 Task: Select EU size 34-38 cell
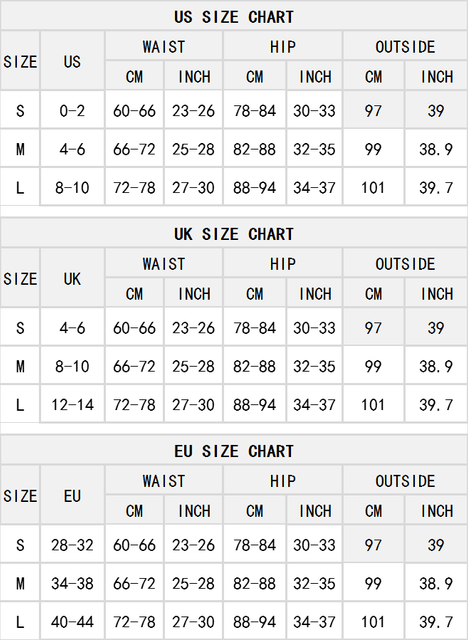pos(72,583)
